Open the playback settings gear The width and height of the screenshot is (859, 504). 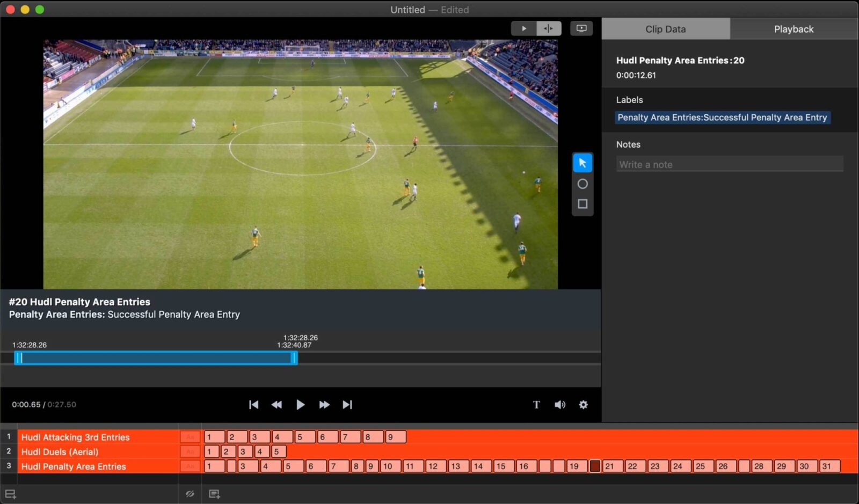coord(583,405)
